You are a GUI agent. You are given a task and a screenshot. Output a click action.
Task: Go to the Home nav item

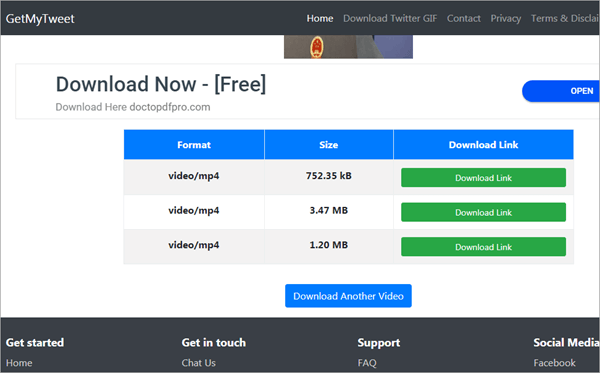click(x=320, y=18)
